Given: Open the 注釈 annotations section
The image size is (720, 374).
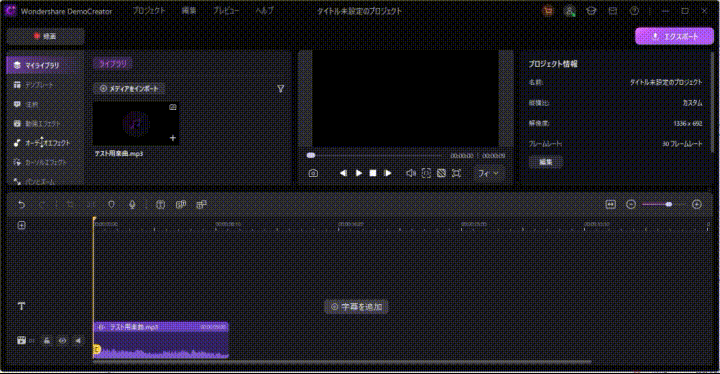Looking at the screenshot, I should pyautogui.click(x=45, y=104).
